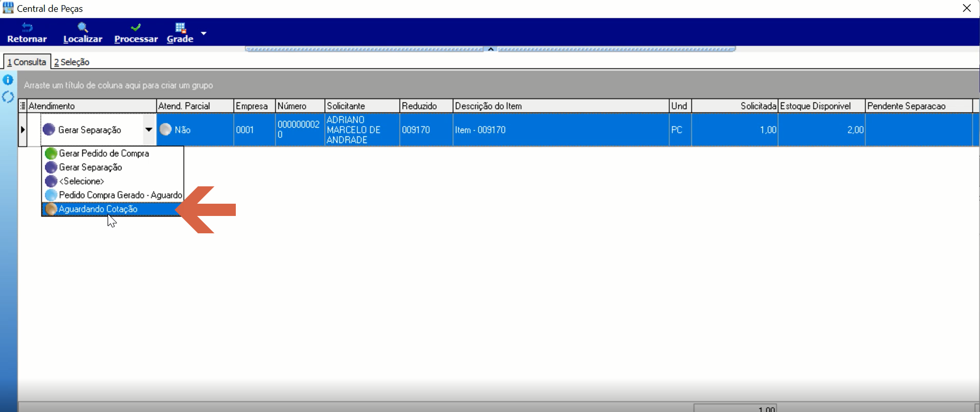Click Estoque Disponivel value 2,00
Screen dimensions: 980x412
pyautogui.click(x=822, y=130)
